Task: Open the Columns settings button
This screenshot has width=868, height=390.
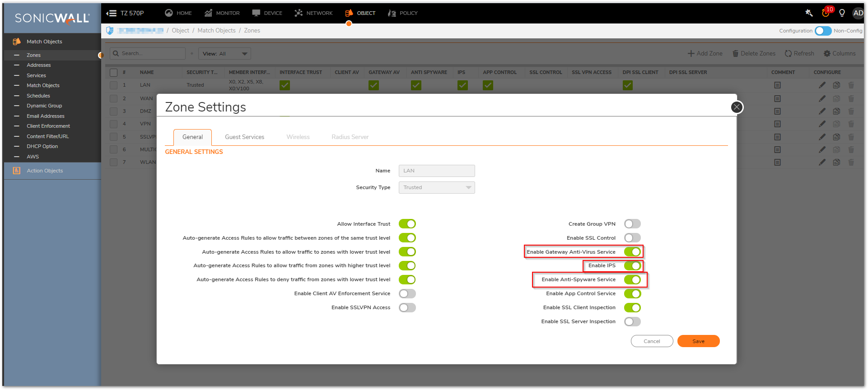Action: coord(840,53)
